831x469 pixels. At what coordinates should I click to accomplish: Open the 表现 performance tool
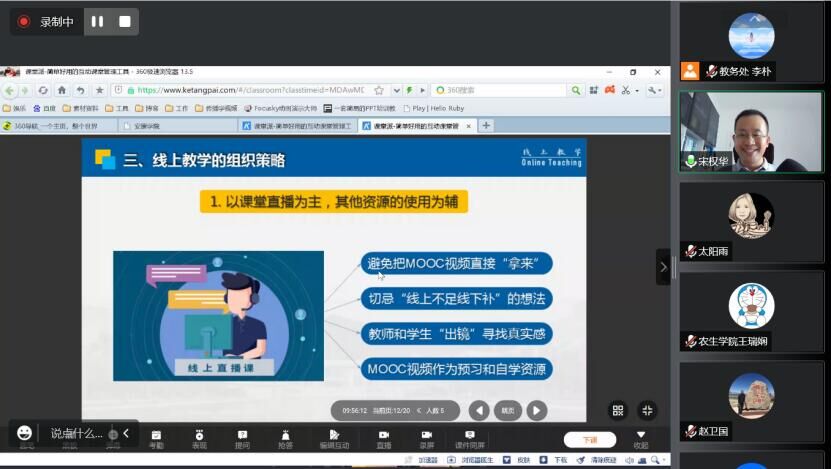(199, 438)
